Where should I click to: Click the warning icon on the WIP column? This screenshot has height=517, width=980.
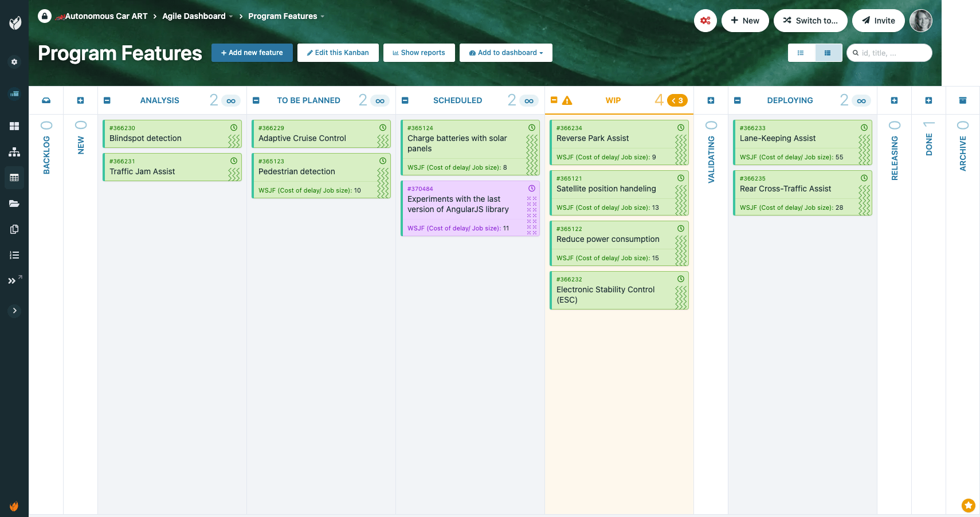pyautogui.click(x=567, y=100)
